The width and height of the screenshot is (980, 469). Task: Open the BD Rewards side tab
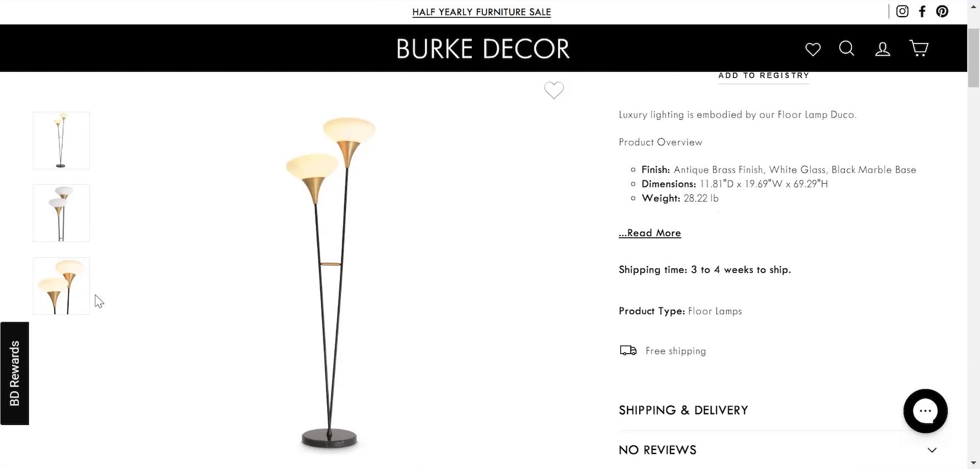point(14,373)
